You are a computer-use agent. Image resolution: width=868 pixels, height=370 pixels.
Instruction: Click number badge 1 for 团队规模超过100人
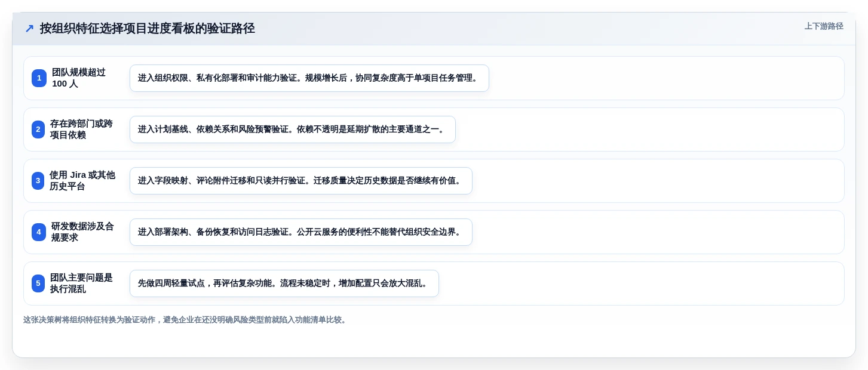(x=39, y=78)
